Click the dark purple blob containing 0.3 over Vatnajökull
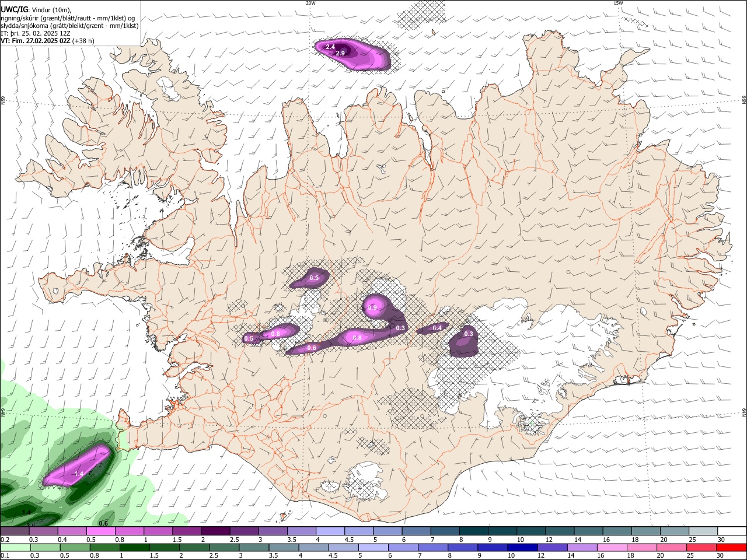Viewport: 747px width, 560px height. tap(464, 341)
